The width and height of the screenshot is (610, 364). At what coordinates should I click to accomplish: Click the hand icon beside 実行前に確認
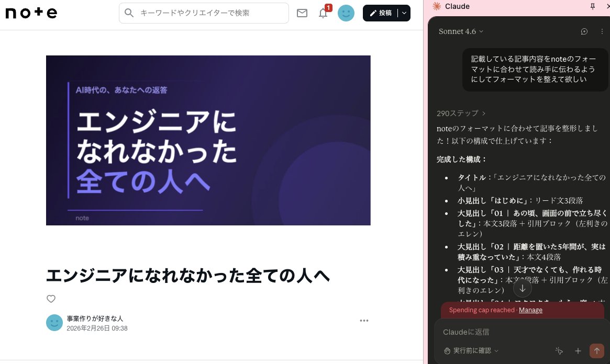pyautogui.click(x=447, y=351)
